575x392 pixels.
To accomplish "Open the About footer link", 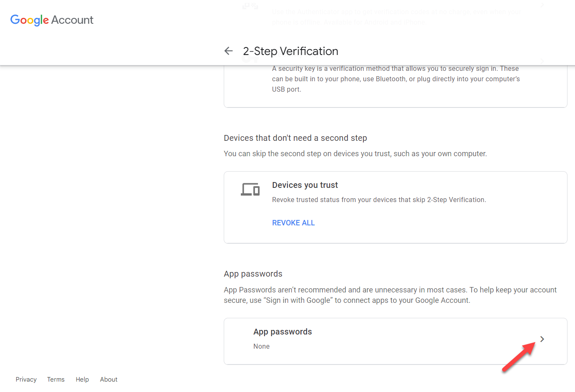I will pyautogui.click(x=108, y=380).
